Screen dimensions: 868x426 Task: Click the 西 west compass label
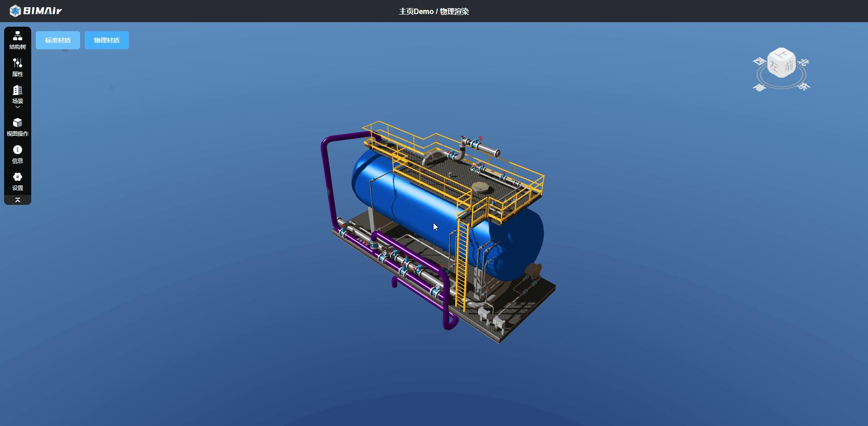pyautogui.click(x=759, y=61)
